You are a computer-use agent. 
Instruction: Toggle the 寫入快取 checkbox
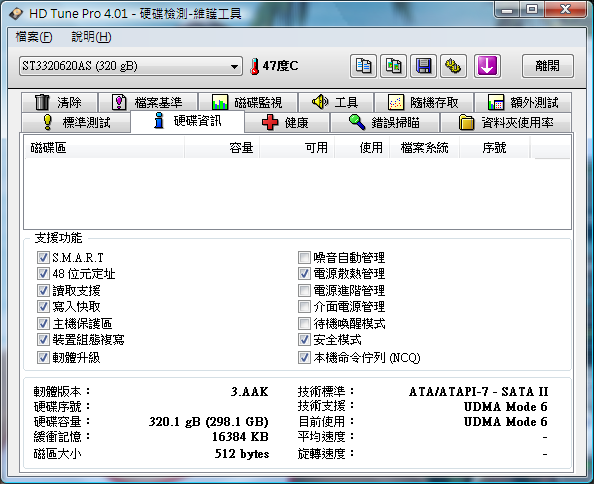(43, 306)
